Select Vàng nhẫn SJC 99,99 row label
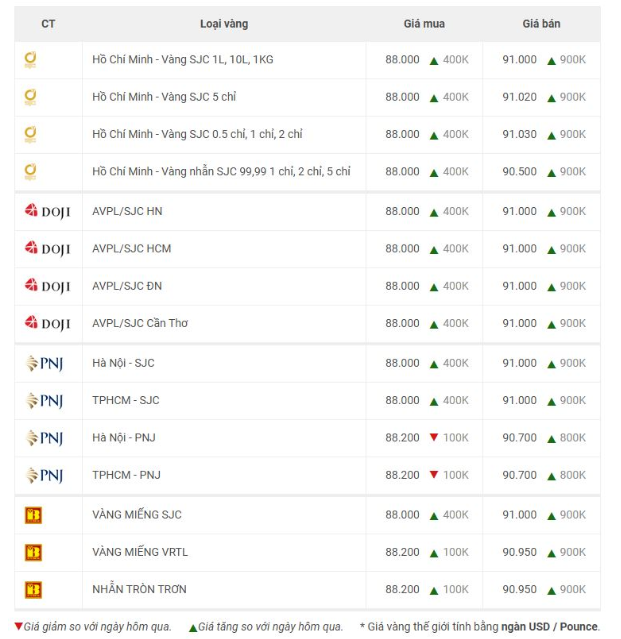The height and width of the screenshot is (639, 621). [x=221, y=172]
